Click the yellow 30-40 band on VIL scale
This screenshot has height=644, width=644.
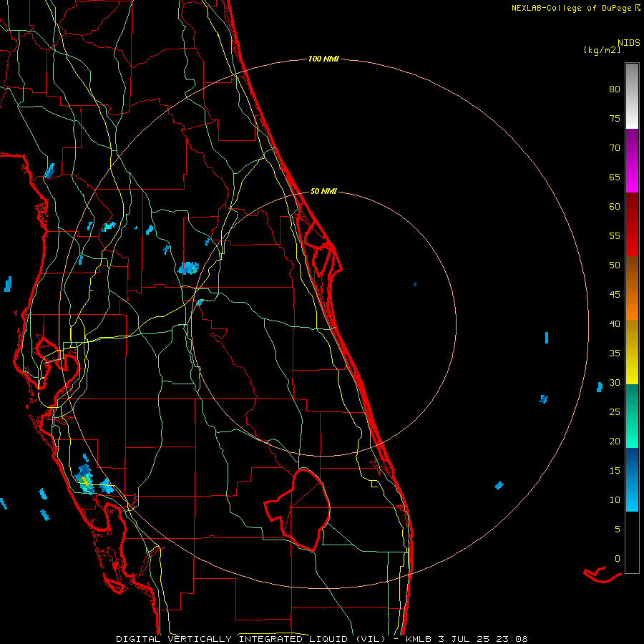click(x=632, y=352)
